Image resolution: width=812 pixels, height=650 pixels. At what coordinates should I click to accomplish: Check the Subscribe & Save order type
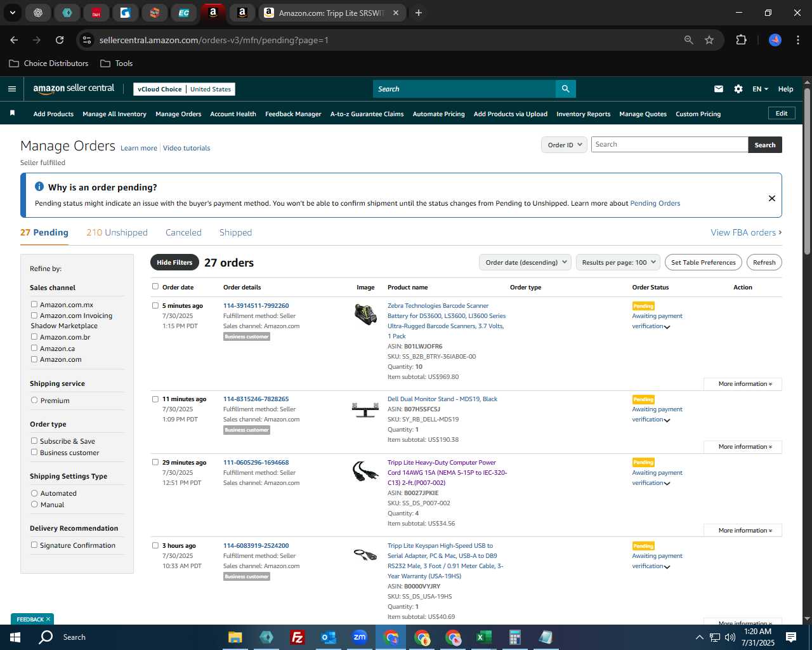34,441
